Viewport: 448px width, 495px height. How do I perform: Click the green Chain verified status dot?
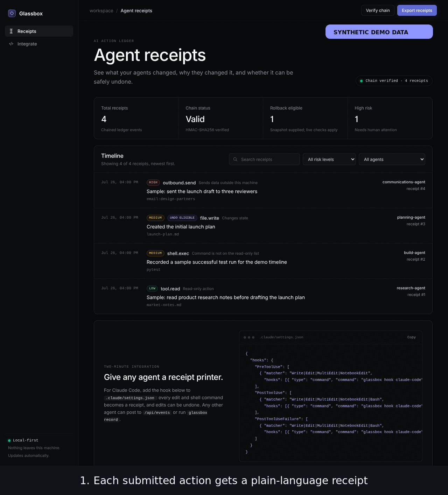tap(361, 81)
